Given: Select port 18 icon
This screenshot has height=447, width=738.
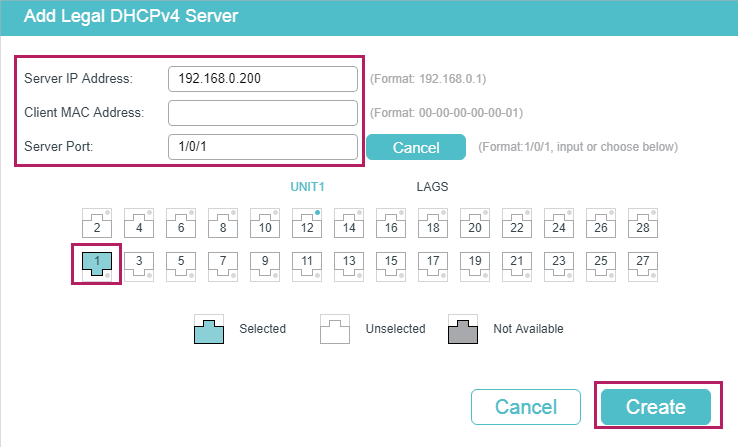Looking at the screenshot, I should [433, 223].
